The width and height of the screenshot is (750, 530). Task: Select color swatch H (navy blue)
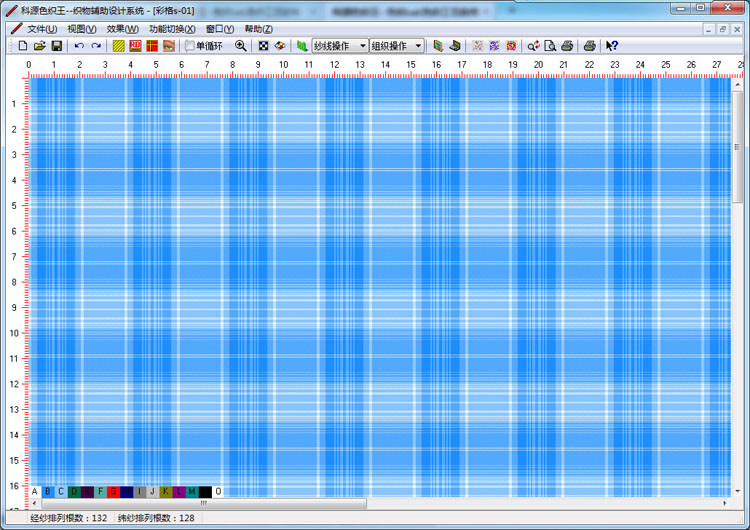click(x=126, y=491)
